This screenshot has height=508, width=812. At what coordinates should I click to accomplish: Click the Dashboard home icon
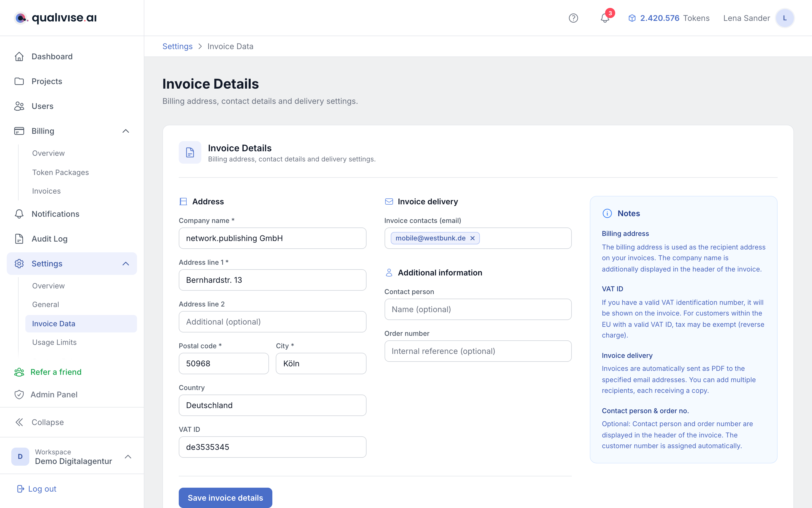[x=19, y=56]
